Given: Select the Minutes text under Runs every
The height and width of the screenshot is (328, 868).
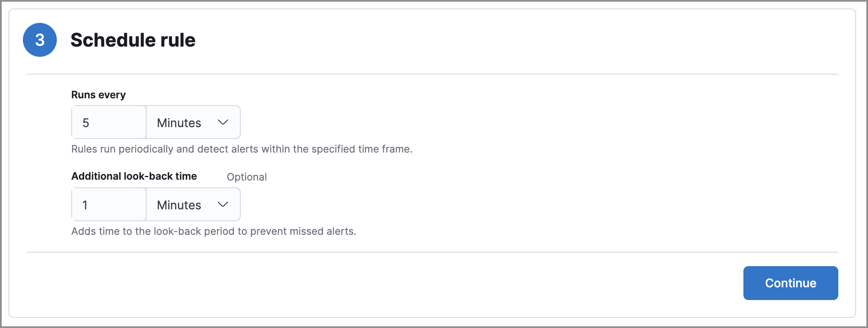Looking at the screenshot, I should coord(179,123).
